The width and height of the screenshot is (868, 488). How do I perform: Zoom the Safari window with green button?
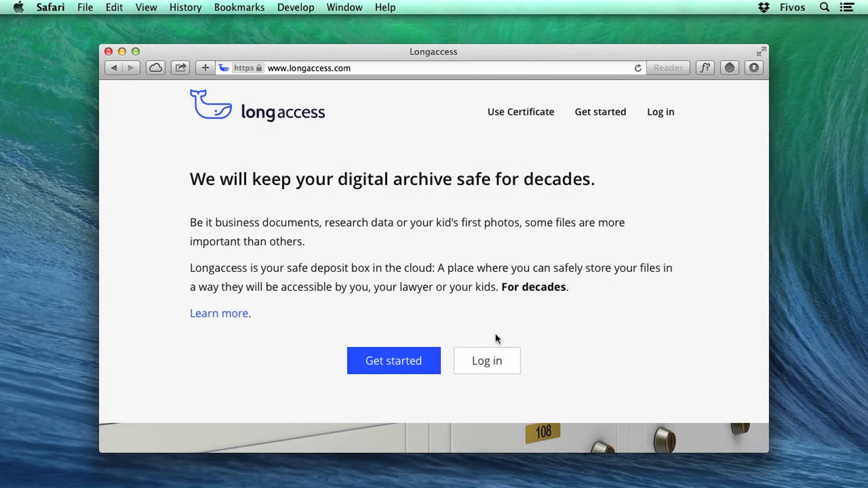tap(136, 52)
